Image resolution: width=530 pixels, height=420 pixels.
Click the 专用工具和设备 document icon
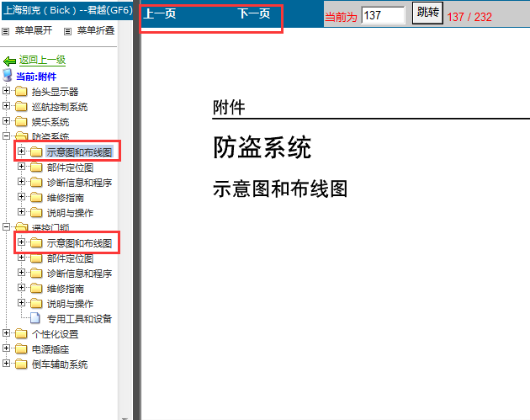[35, 318]
